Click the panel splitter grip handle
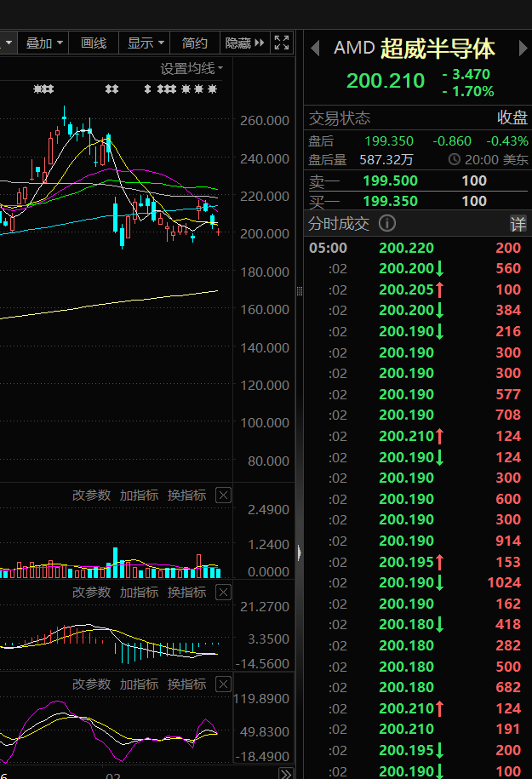The height and width of the screenshot is (779, 532). point(299,291)
